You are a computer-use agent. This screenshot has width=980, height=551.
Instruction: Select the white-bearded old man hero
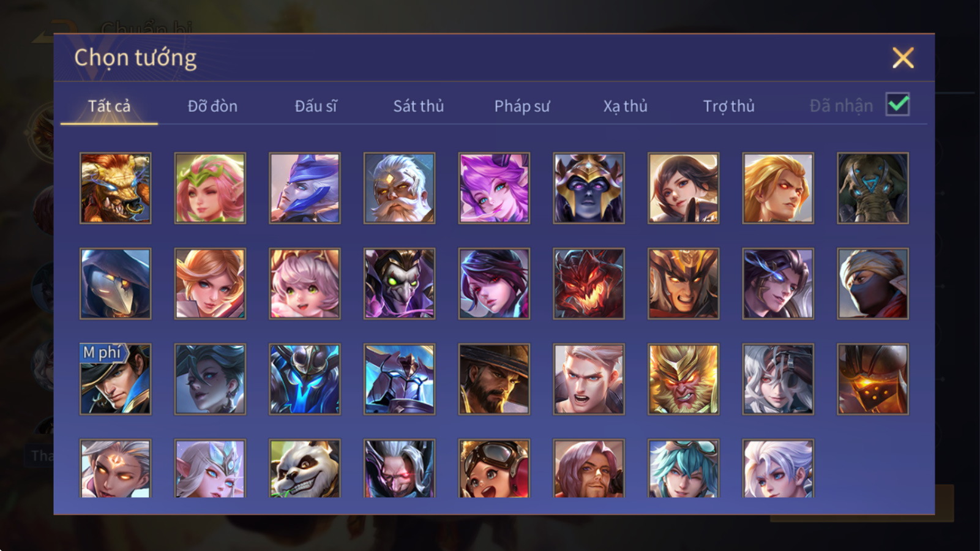399,188
